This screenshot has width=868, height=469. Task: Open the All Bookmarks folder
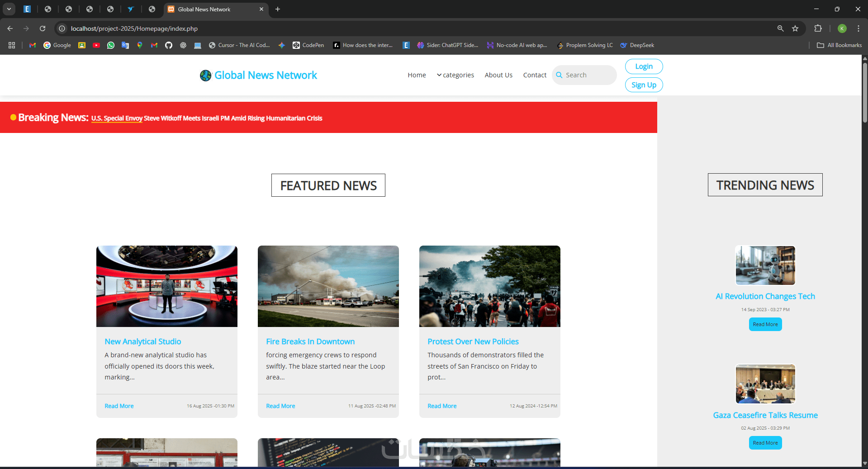(840, 45)
